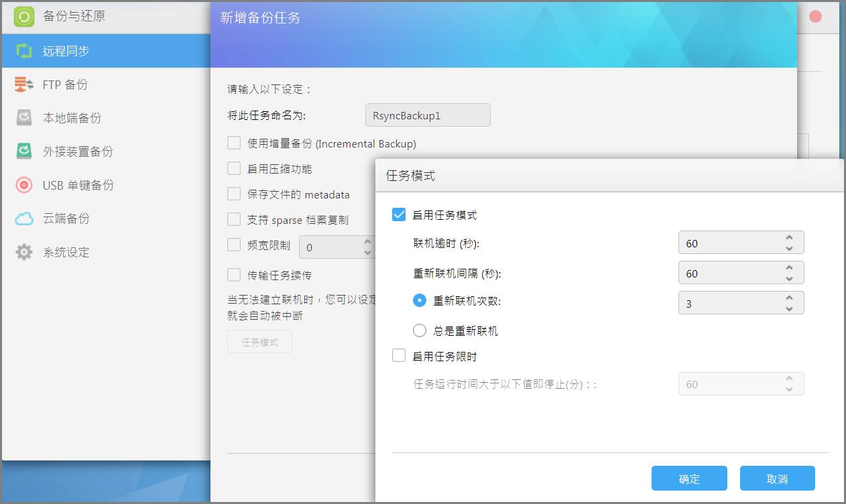Click the 频宽限制 value input field
846x504 pixels.
click(x=337, y=247)
